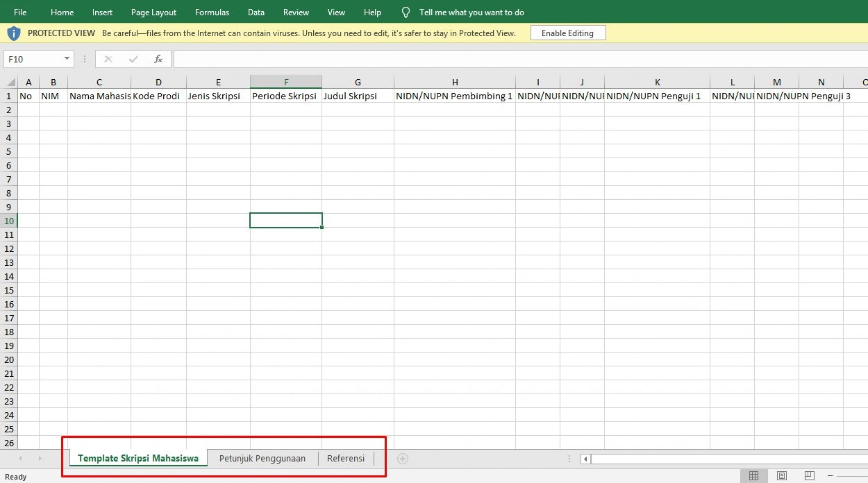The image size is (868, 483).
Task: Click the Periode Skripsi cell
Action: [x=286, y=96]
